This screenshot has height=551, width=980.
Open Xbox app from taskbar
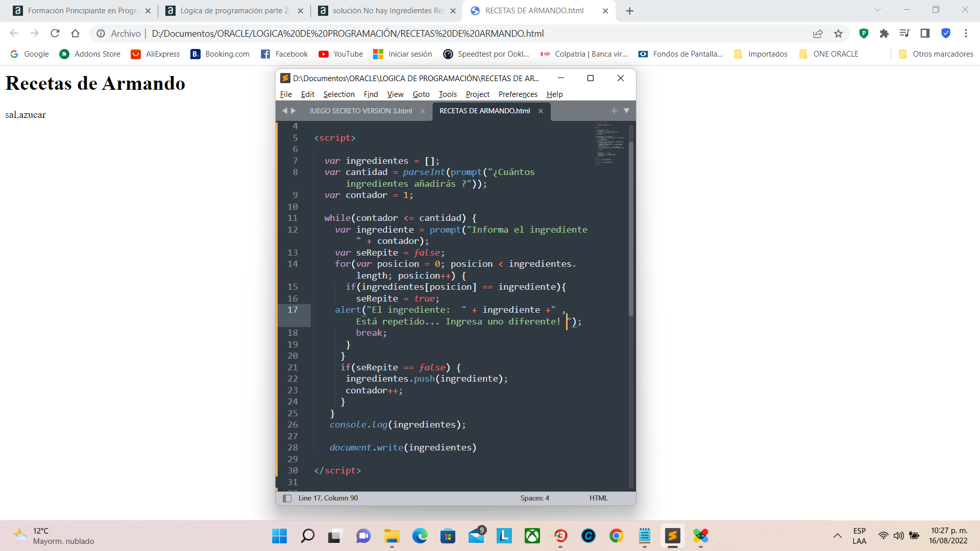point(532,536)
